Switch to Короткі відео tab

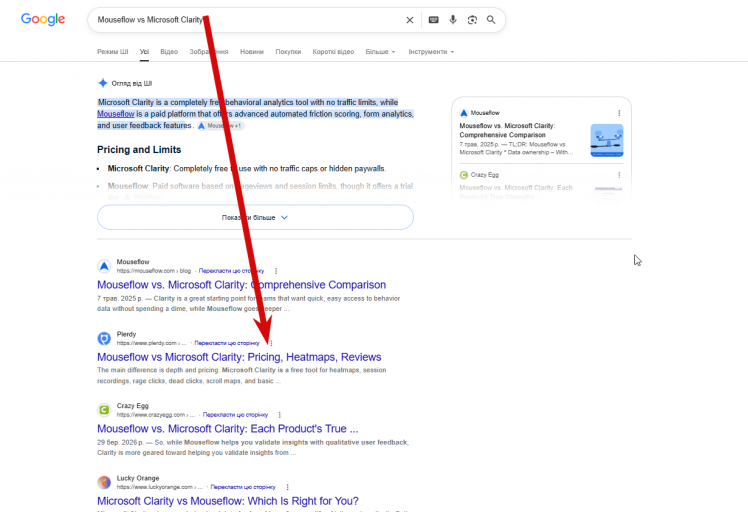[333, 52]
